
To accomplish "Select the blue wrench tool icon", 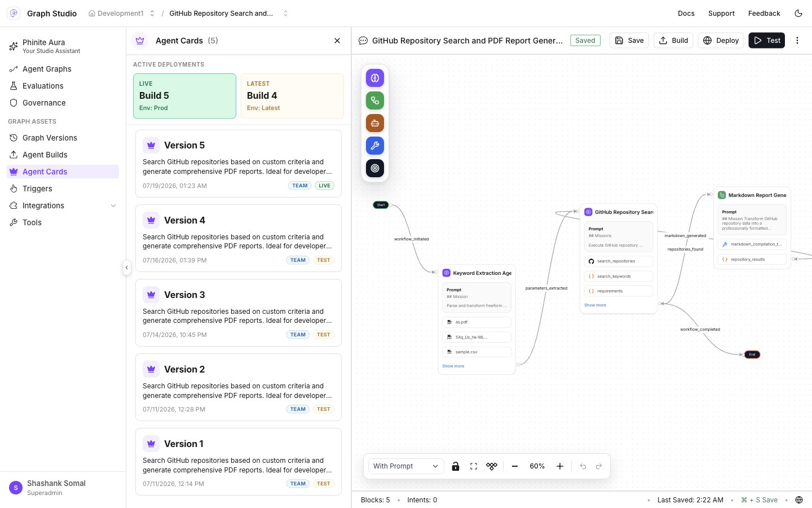I will [375, 146].
